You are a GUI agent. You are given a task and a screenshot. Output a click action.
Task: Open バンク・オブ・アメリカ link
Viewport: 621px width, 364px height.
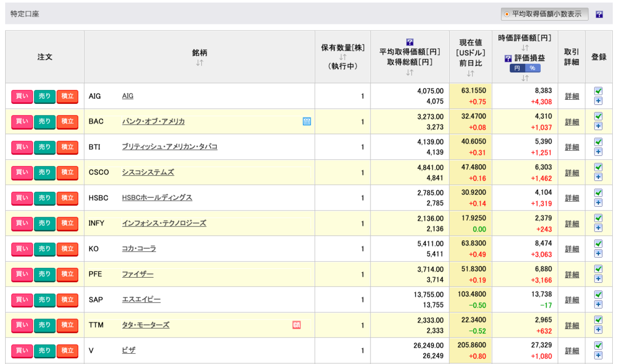point(153,122)
